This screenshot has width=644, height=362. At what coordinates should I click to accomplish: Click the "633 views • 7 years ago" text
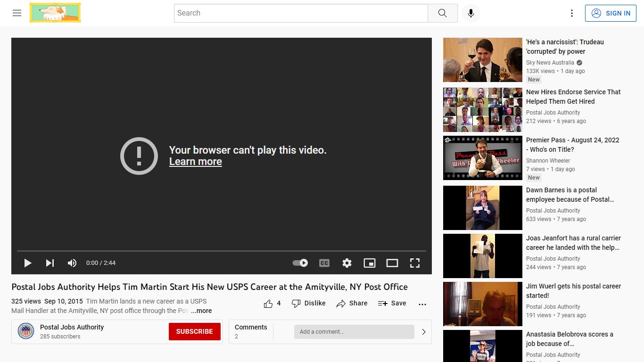click(x=556, y=219)
